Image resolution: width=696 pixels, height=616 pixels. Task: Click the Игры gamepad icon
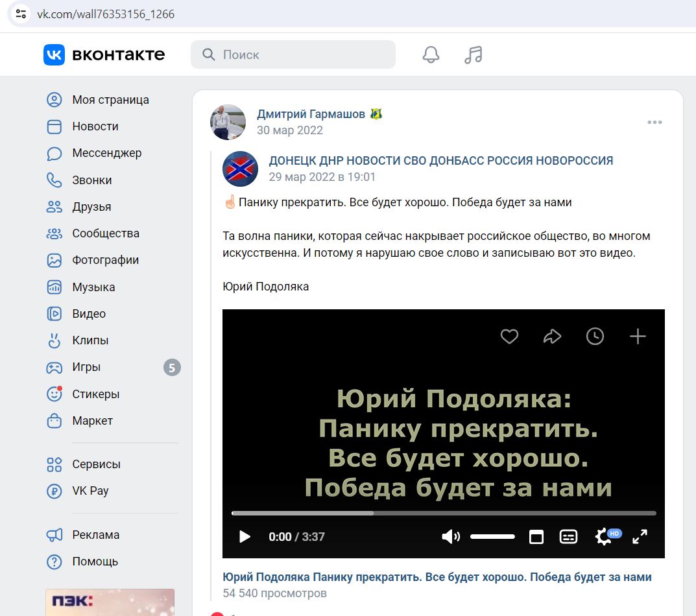pos(54,368)
